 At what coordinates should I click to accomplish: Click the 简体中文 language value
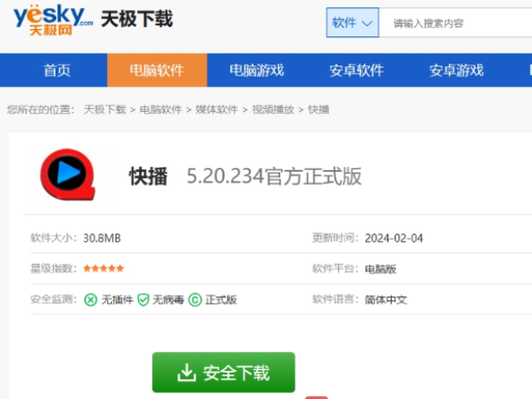386,300
